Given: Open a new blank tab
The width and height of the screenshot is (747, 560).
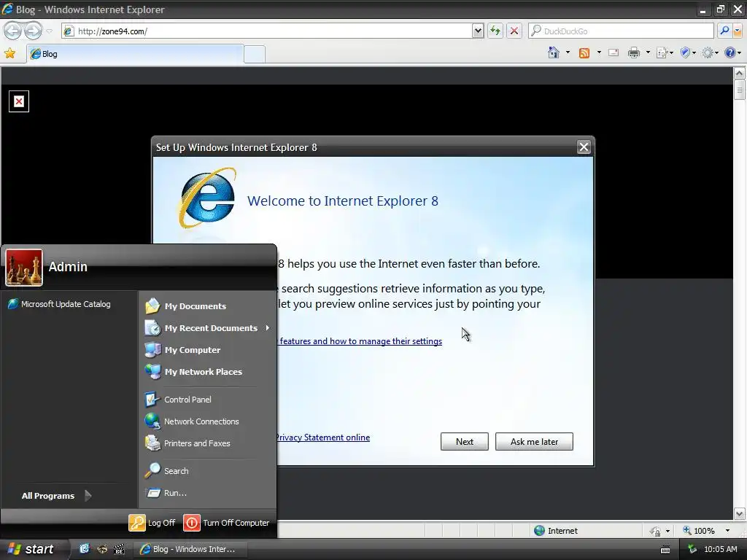Looking at the screenshot, I should pos(255,54).
